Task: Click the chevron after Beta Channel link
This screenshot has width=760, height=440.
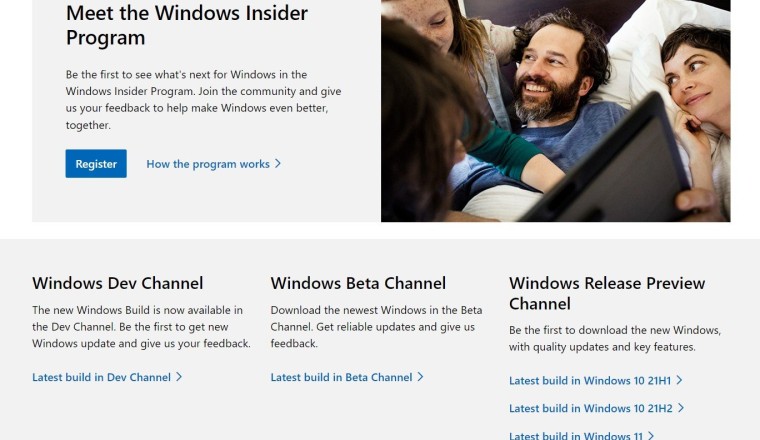Action: pos(420,377)
